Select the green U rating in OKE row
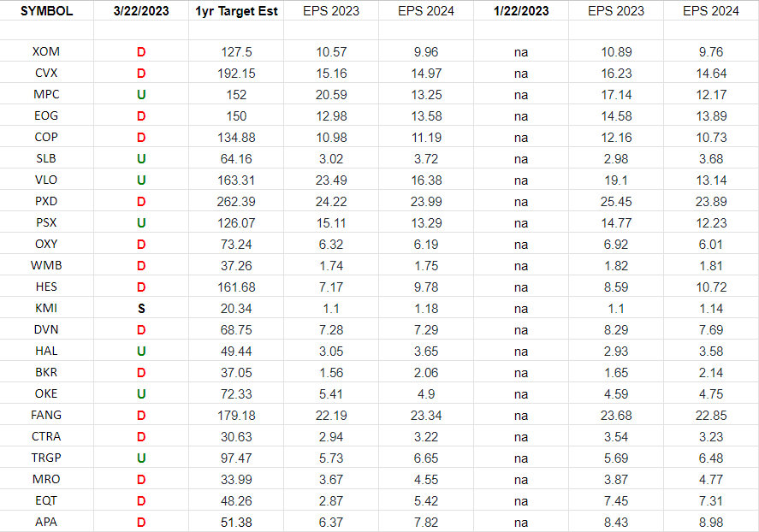This screenshot has width=759, height=532. [x=141, y=394]
